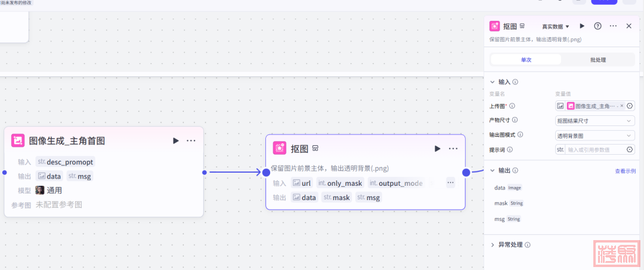Viewport: 644px width, 270px height.
Task: Run the 抠图 node on canvas
Action: click(438, 149)
